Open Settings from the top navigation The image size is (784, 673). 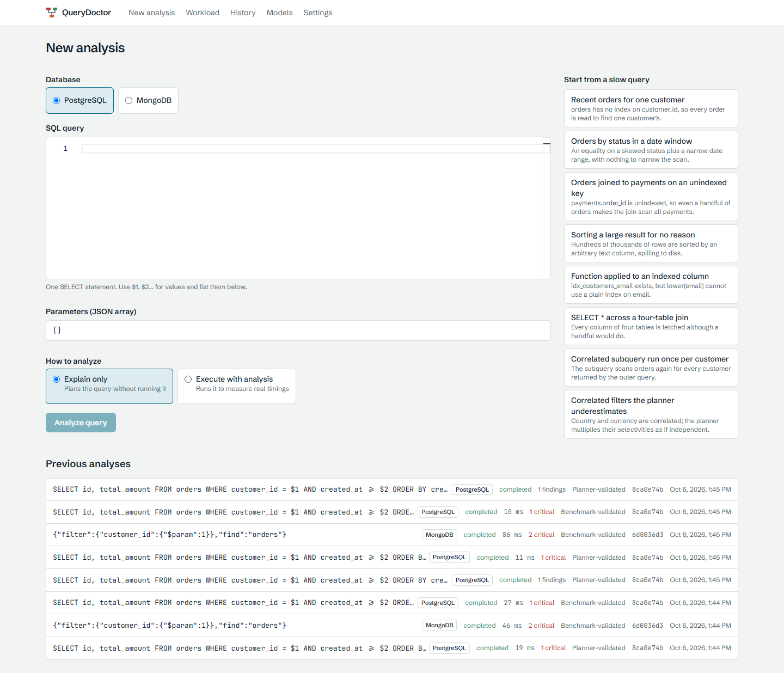pos(318,13)
